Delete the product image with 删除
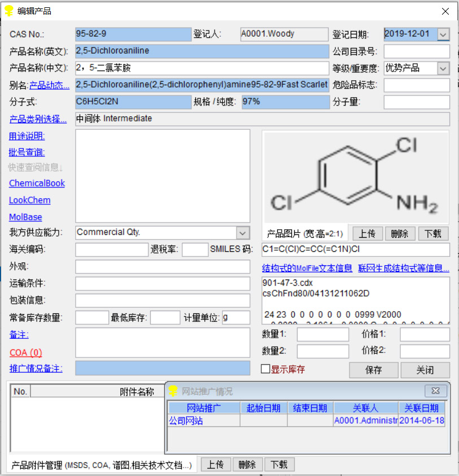 point(400,233)
